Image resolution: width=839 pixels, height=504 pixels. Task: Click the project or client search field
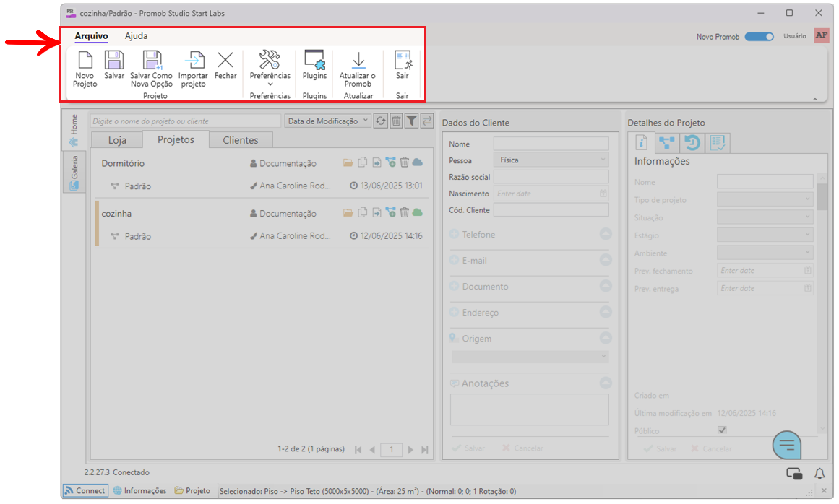(x=185, y=121)
